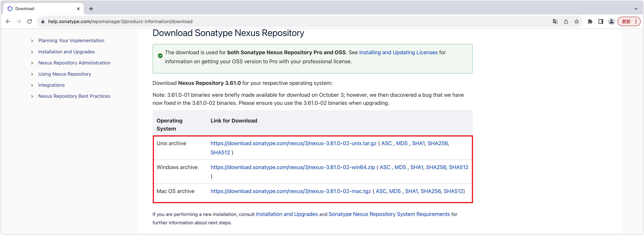
Task: Open Installation and Upgrades link in footer text
Action: click(287, 214)
